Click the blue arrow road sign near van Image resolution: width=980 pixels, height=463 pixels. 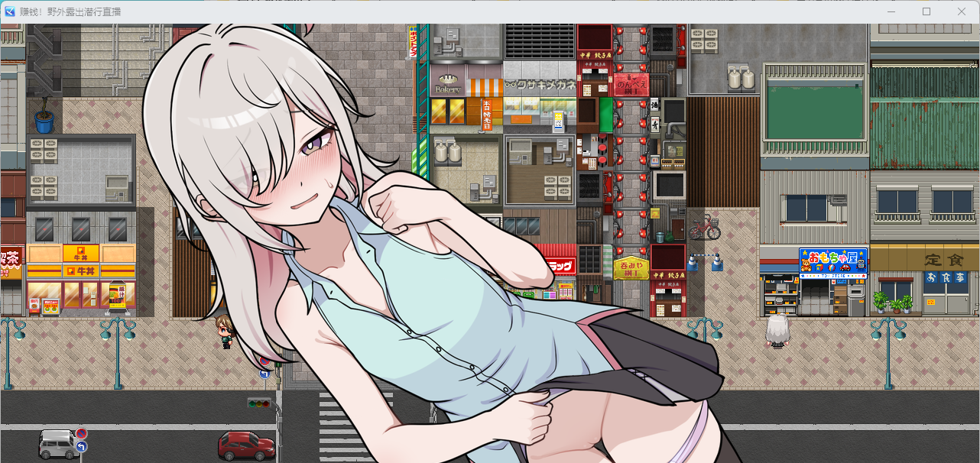click(82, 447)
